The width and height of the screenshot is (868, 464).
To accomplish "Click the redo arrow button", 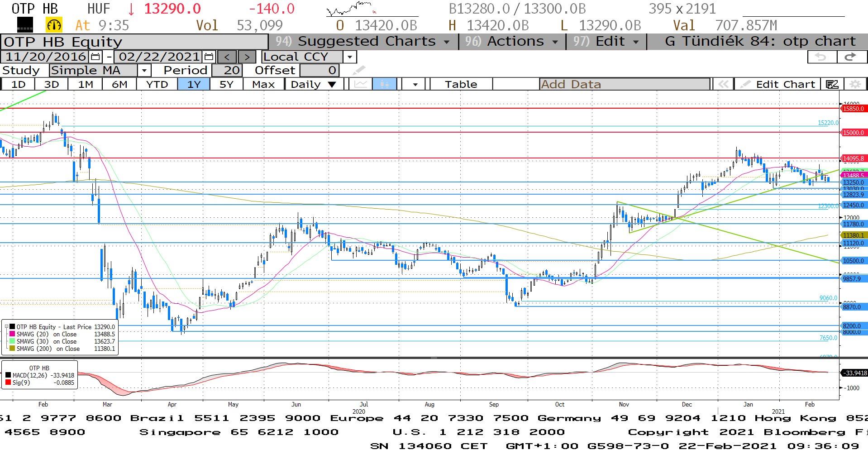I will [x=851, y=57].
